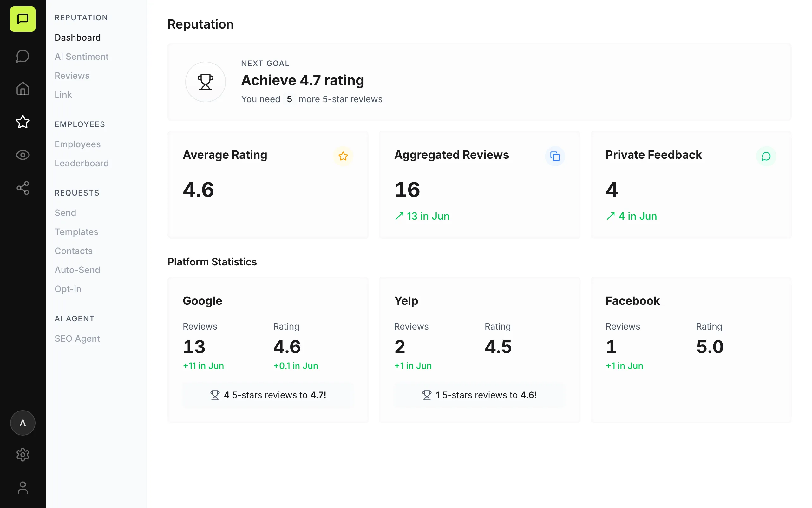Go to Reviews in sidebar

click(72, 76)
